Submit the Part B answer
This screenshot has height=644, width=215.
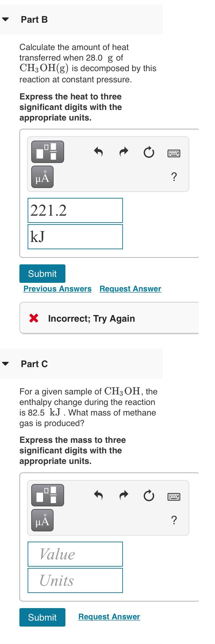pos(42,273)
